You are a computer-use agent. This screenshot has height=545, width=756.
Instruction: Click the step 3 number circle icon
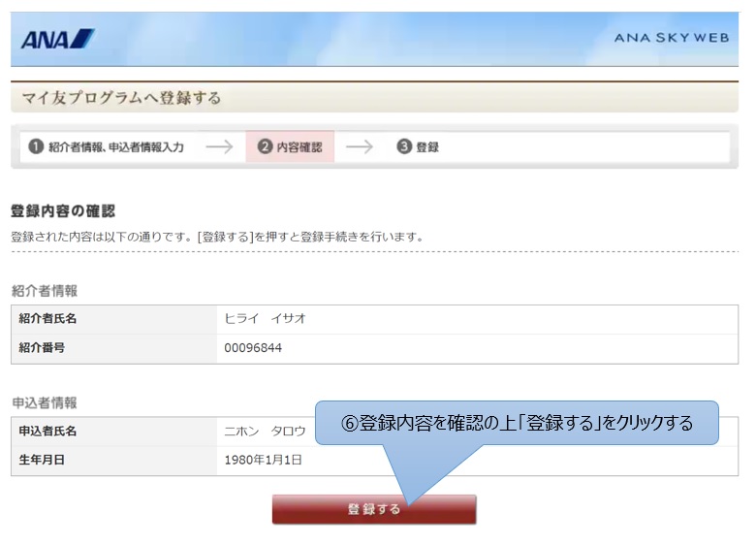[404, 146]
